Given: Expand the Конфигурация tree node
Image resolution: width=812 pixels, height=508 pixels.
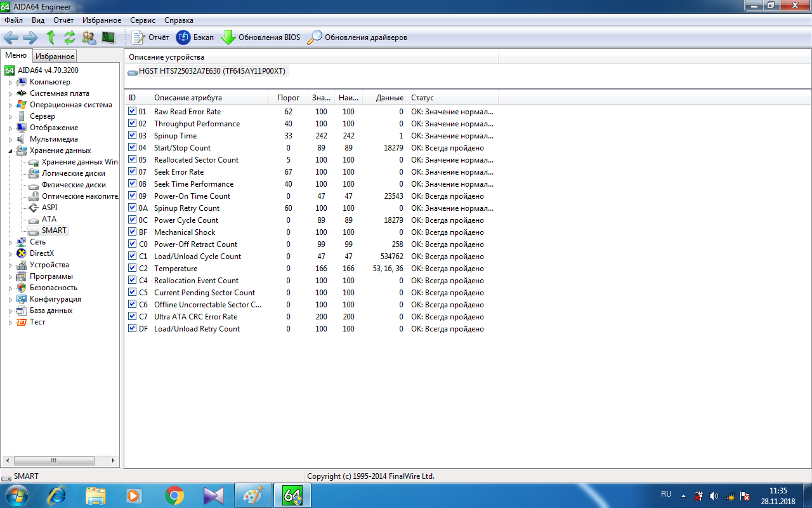Looking at the screenshot, I should tap(10, 299).
